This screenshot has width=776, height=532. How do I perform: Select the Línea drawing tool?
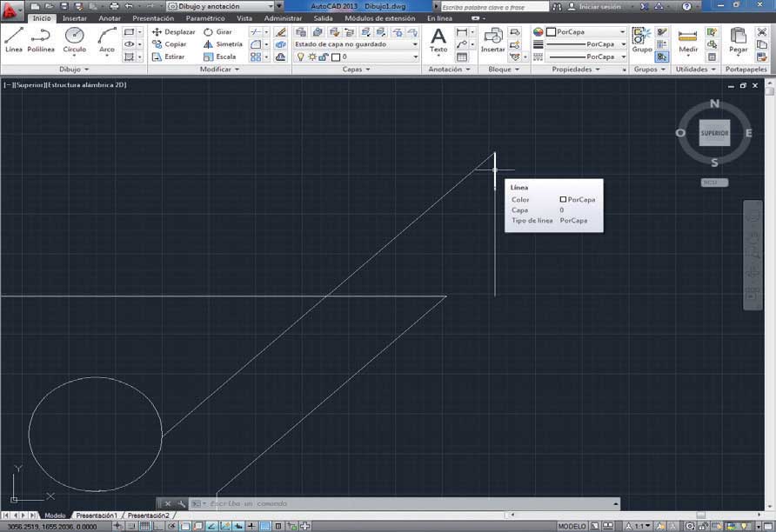(x=14, y=40)
